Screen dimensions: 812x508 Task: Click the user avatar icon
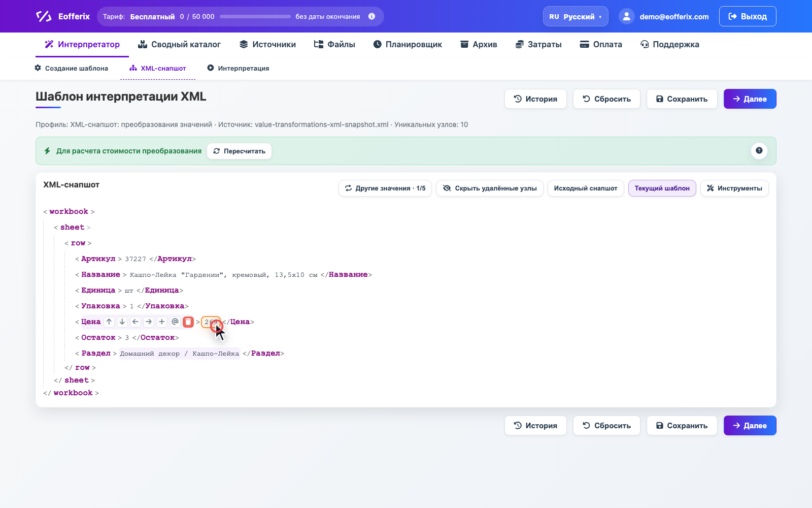[627, 16]
